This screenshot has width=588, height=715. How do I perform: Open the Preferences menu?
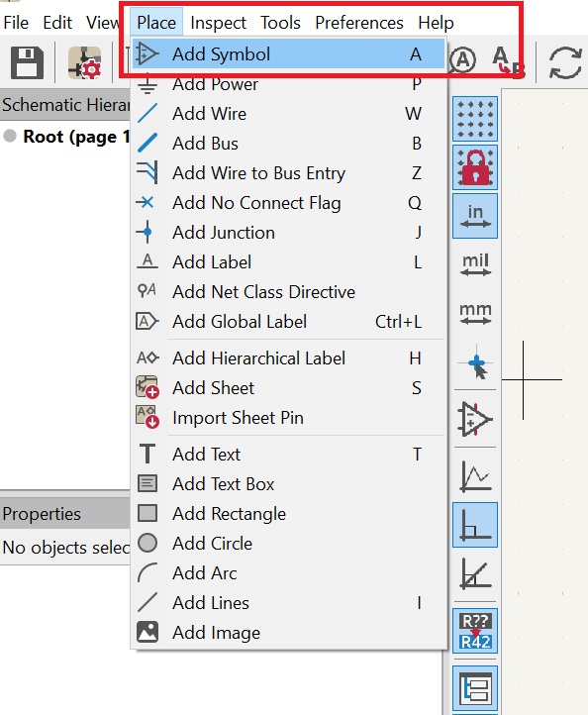[359, 23]
